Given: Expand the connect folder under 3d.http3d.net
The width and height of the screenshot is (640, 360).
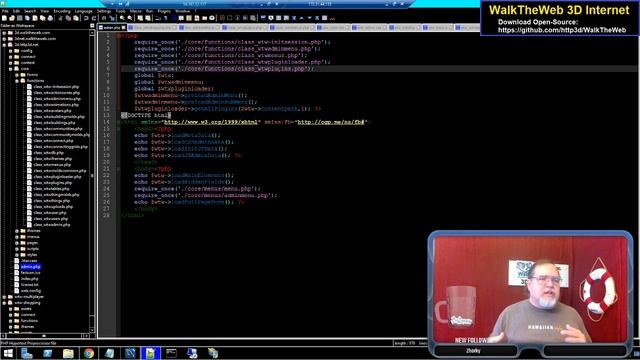Looking at the screenshot, I should coord(11,57).
